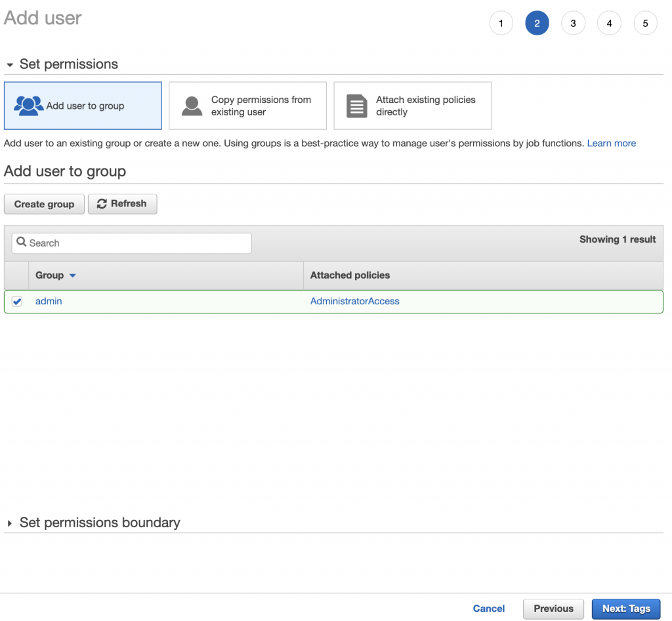Open the admin group details
The image size is (672, 621).
pyautogui.click(x=49, y=302)
